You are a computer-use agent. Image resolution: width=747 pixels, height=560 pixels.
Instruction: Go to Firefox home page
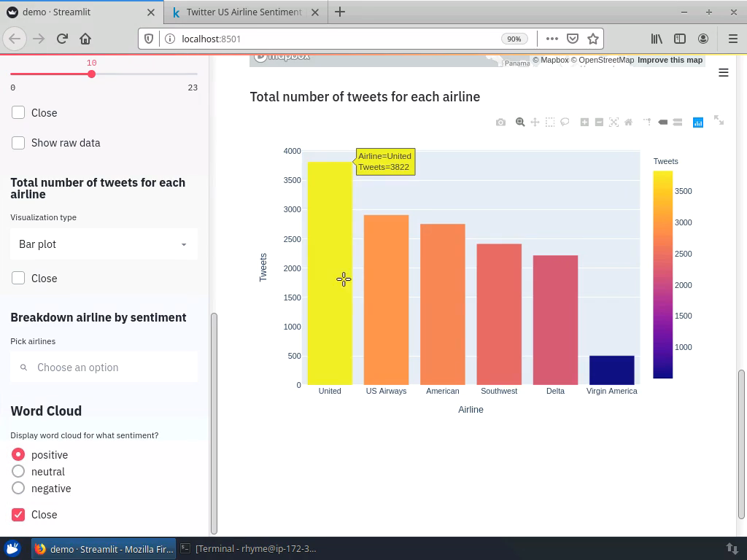point(85,39)
